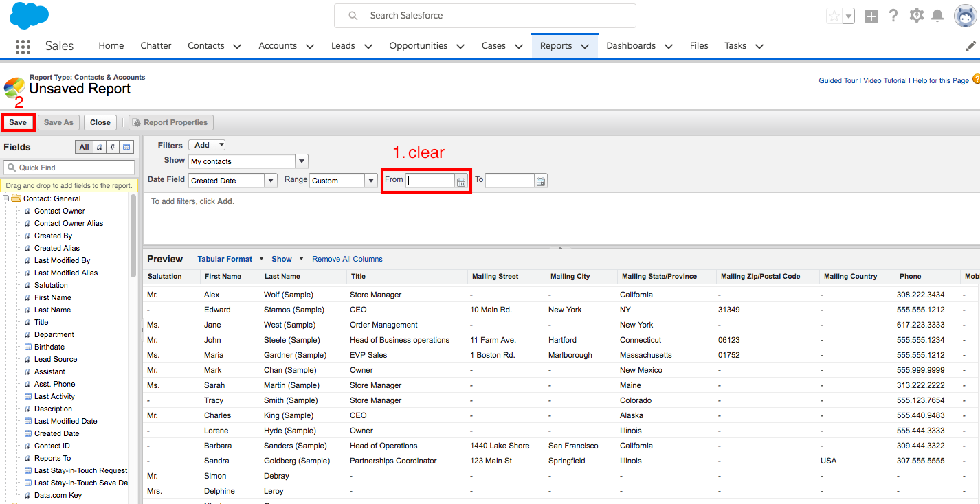Open the Setup gear icon
Viewport: 980px width, 504px height.
[x=916, y=15]
